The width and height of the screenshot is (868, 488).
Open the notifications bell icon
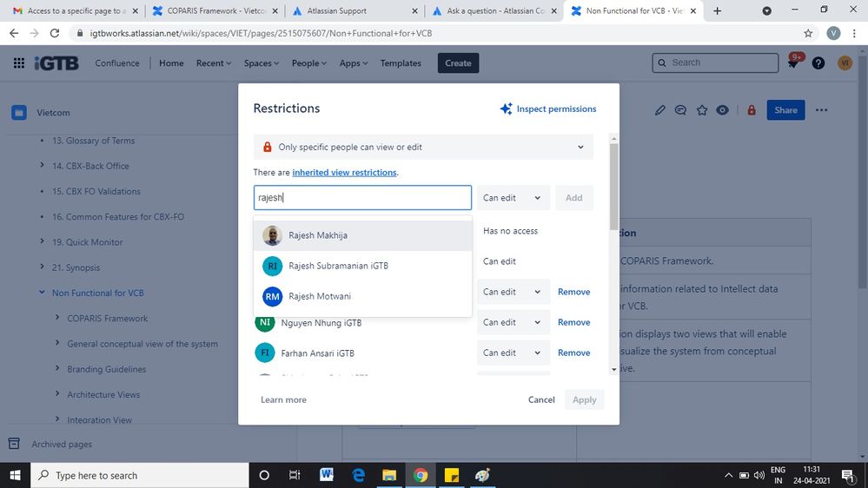792,63
